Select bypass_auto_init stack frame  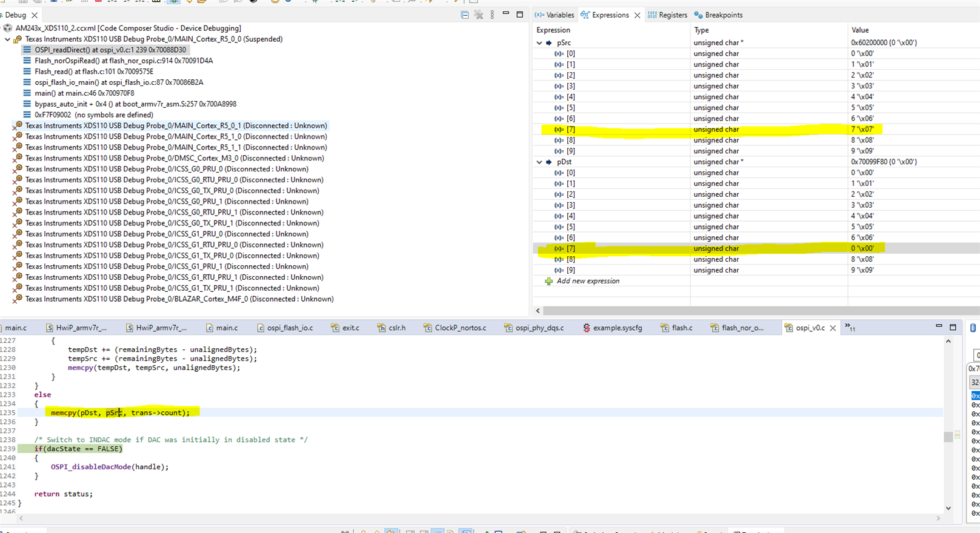135,104
